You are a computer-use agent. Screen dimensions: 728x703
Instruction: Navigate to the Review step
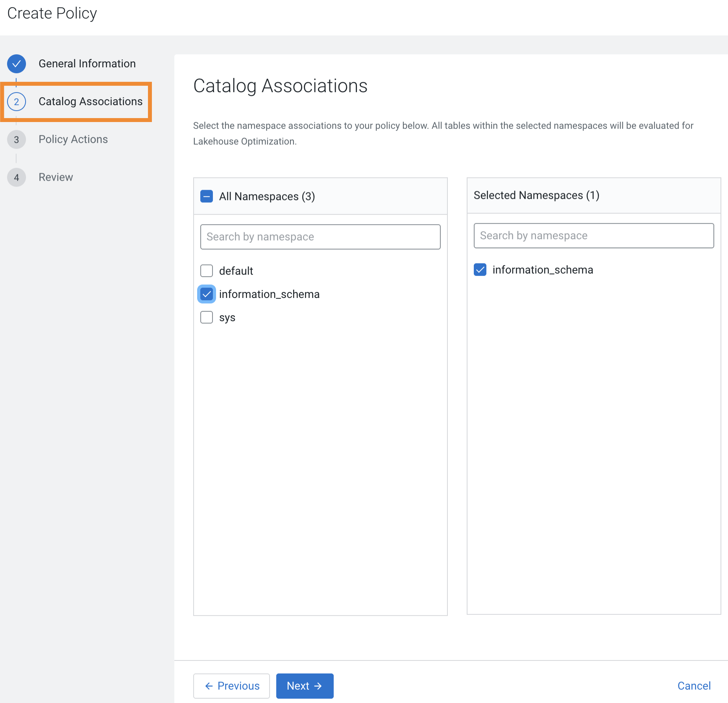(55, 177)
